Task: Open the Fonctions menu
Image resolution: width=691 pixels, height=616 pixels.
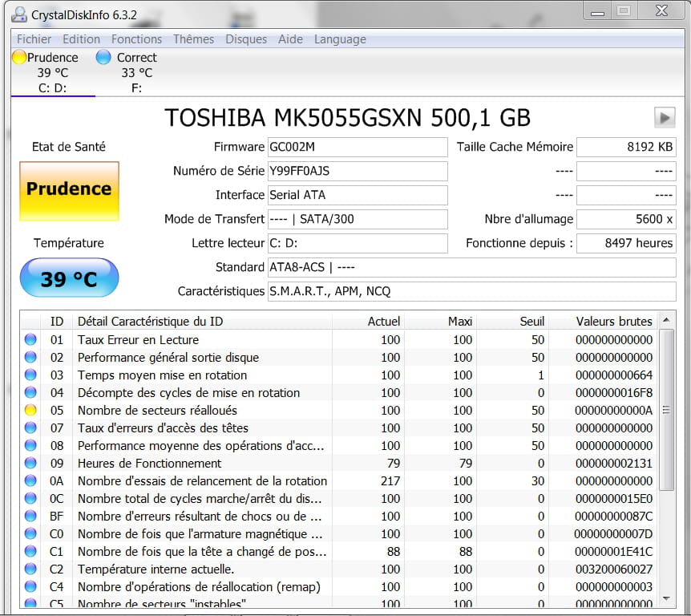Action: pyautogui.click(x=136, y=39)
